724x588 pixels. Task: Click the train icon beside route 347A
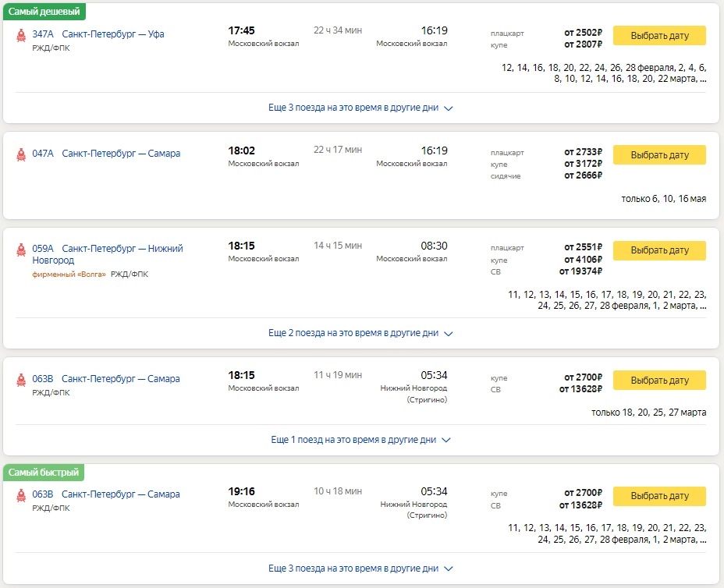20,35
